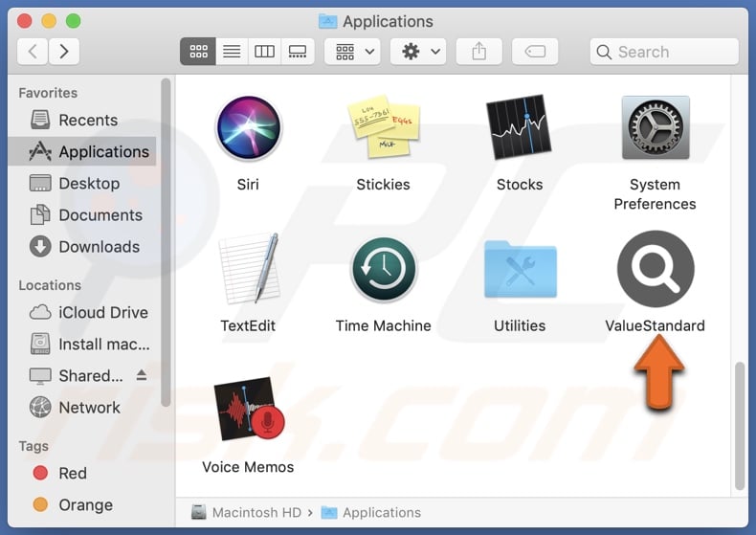Image resolution: width=756 pixels, height=535 pixels.
Task: Click the Siri name label
Action: [x=248, y=185]
